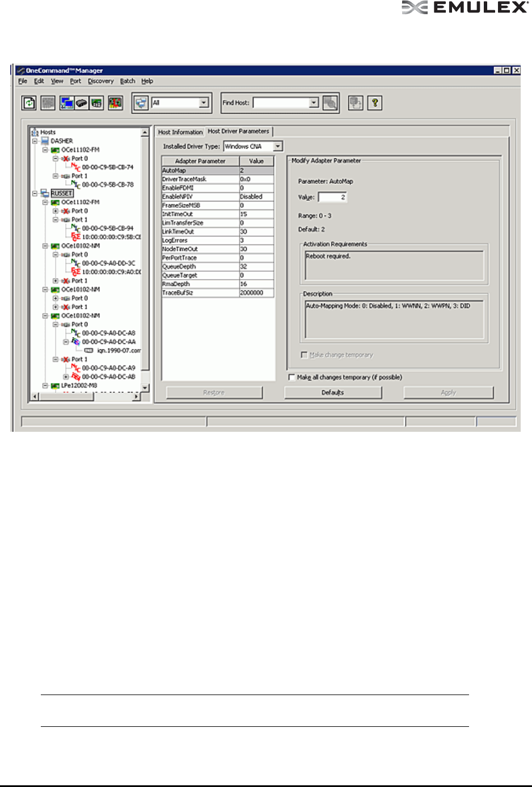Click the NIC icon beside 00-00-C9-5B-CB-74
532x787 pixels.
pos(76,167)
